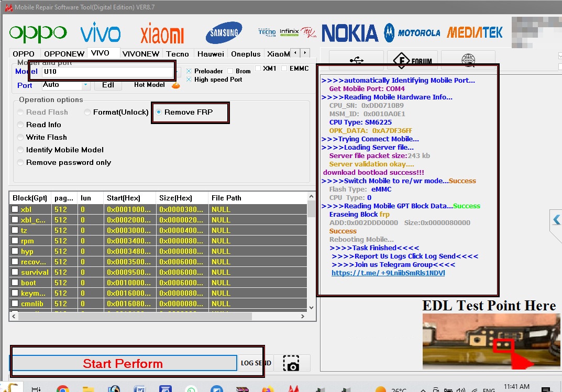
Task: Switch to the Tecno tab
Action: coord(178,54)
